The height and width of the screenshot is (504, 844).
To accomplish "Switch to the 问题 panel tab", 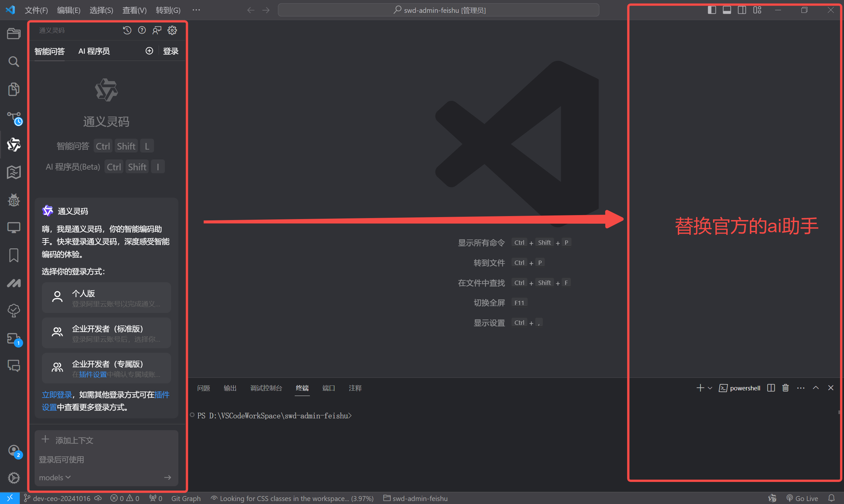I will 204,388.
